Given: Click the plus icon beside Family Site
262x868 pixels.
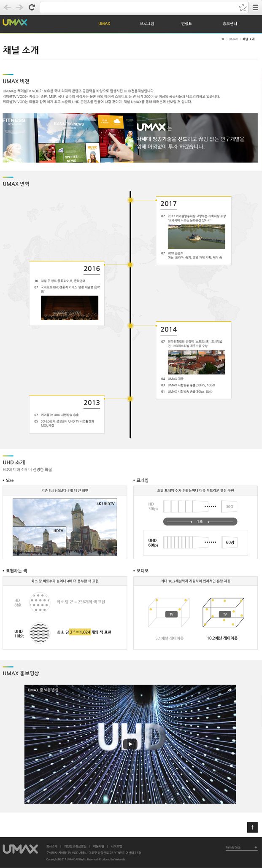Looking at the screenshot, I should coord(256,847).
